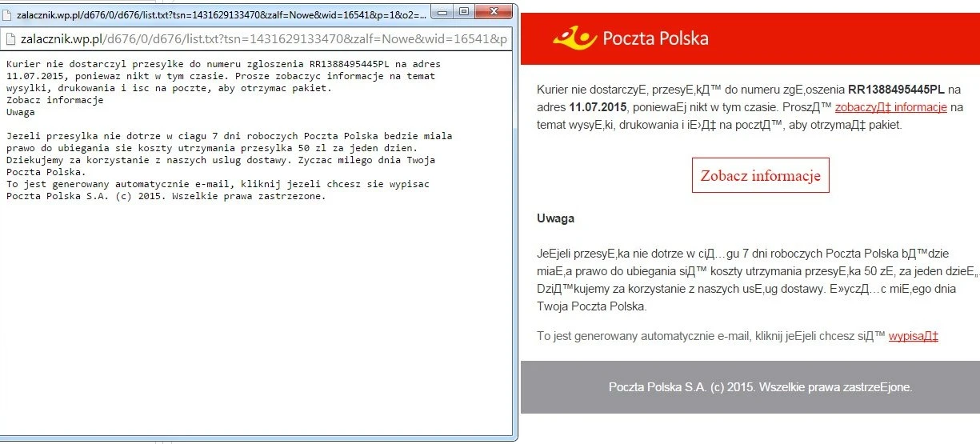Click the popup window title bar URL text
Image resolution: width=980 pixels, height=444 pixels.
[x=222, y=14]
